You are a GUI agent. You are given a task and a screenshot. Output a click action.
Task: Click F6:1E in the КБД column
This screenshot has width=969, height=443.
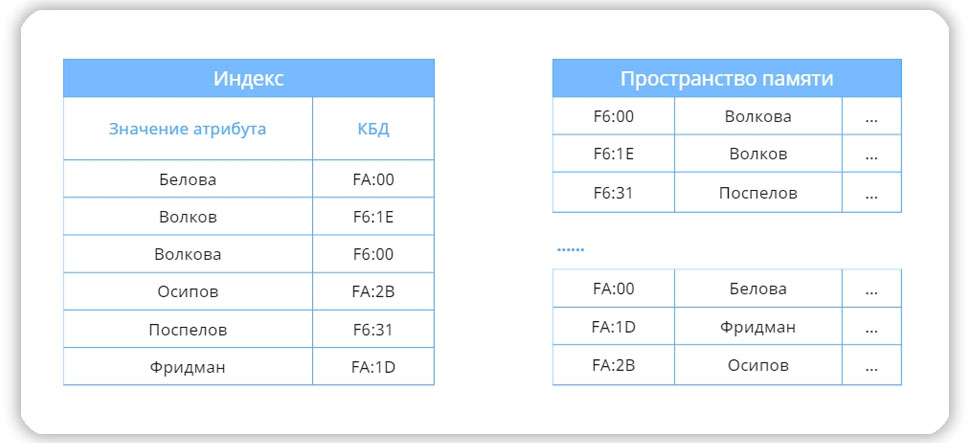(373, 217)
